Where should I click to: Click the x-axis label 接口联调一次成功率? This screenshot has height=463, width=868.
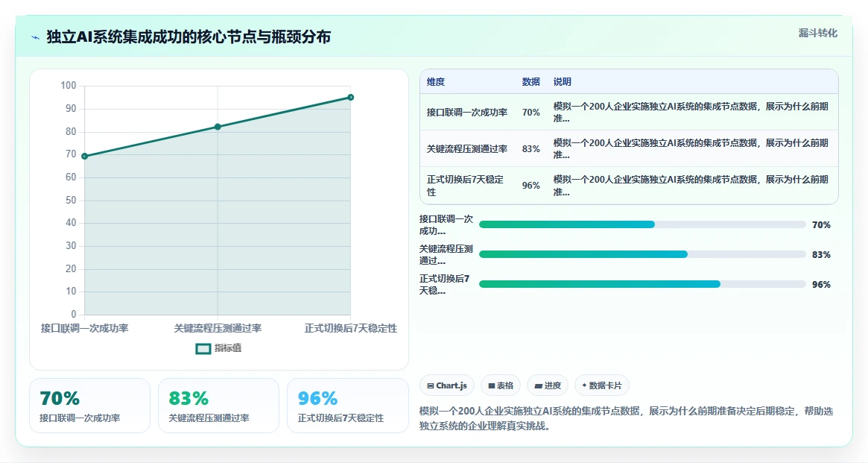click(x=85, y=328)
